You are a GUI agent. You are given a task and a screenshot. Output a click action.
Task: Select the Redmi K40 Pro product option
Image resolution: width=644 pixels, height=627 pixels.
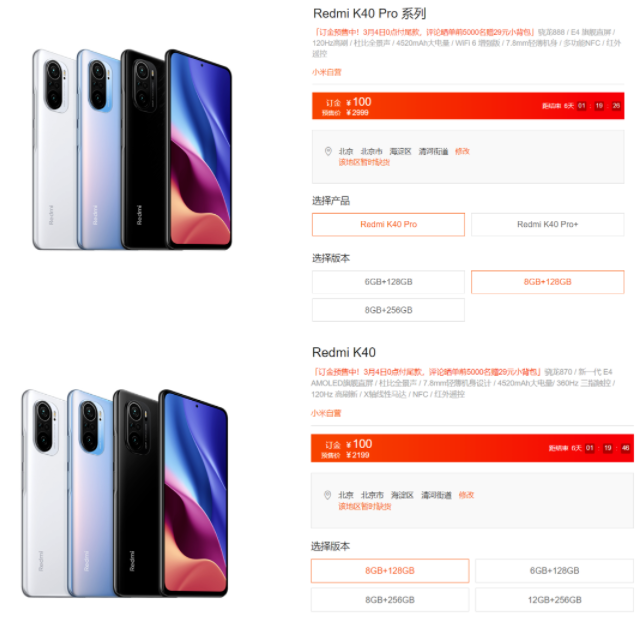click(388, 225)
